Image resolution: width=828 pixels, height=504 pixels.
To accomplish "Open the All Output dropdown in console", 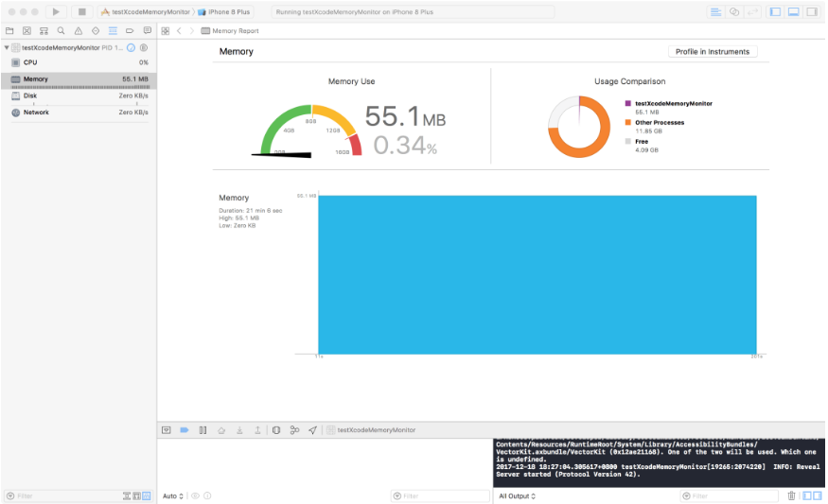I will (517, 496).
